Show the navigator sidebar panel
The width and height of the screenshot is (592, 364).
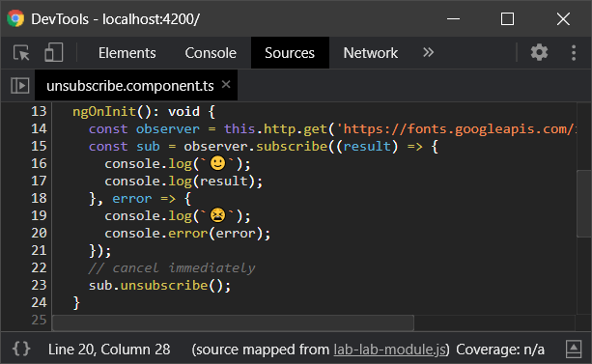20,85
